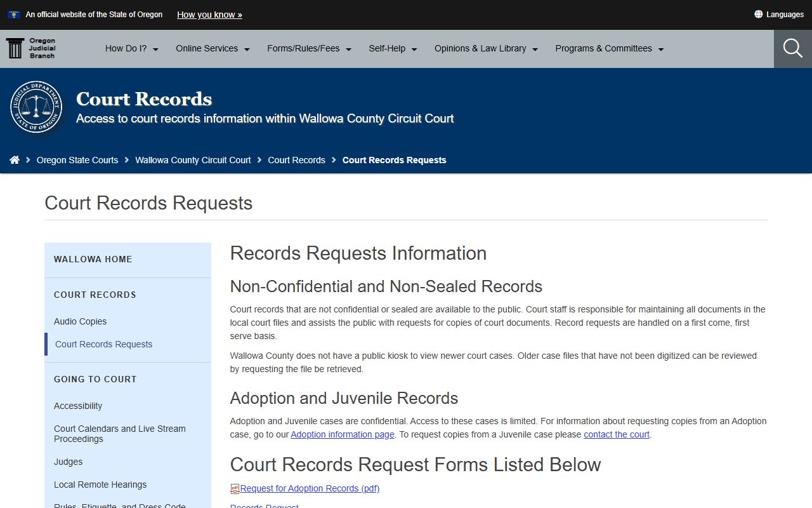Go to the home icon in breadcrumbs

(x=15, y=160)
